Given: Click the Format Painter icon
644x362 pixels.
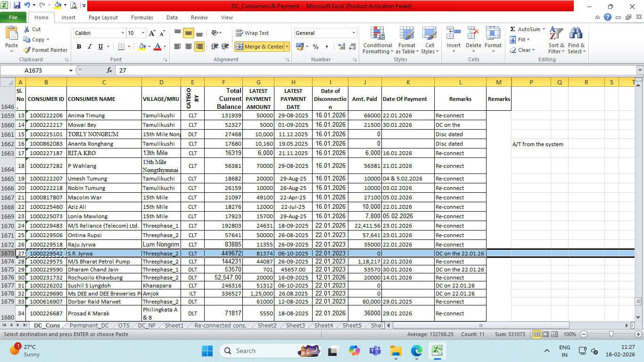Looking at the screenshot, I should (27, 50).
